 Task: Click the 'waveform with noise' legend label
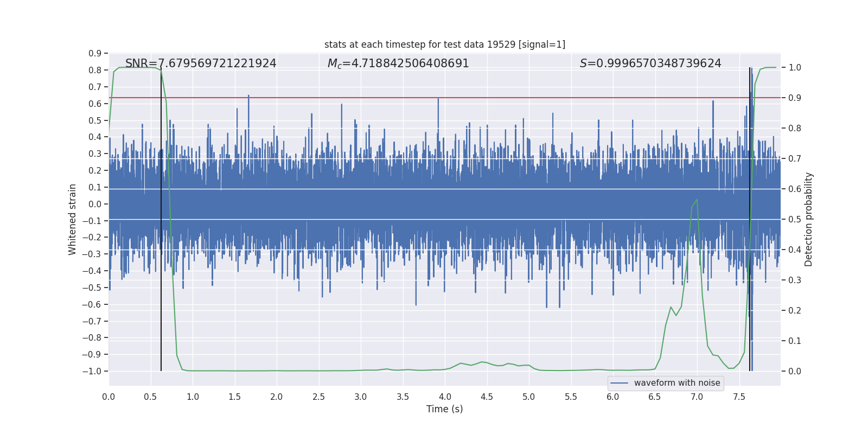click(x=676, y=383)
